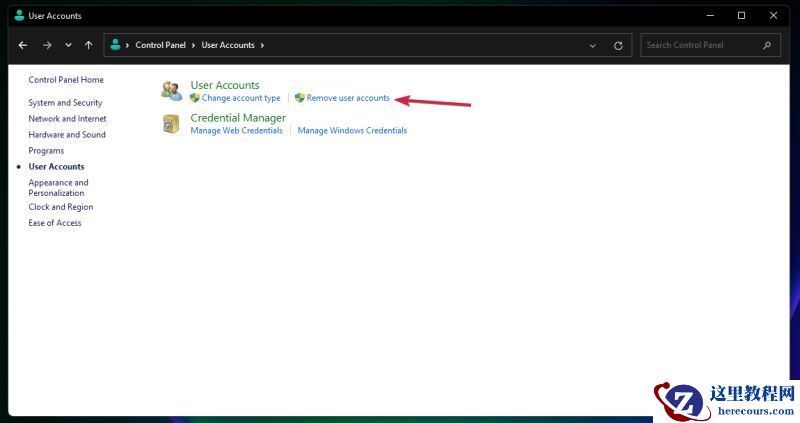Minimize the User Accounts window
This screenshot has width=800, height=423.
pos(710,15)
